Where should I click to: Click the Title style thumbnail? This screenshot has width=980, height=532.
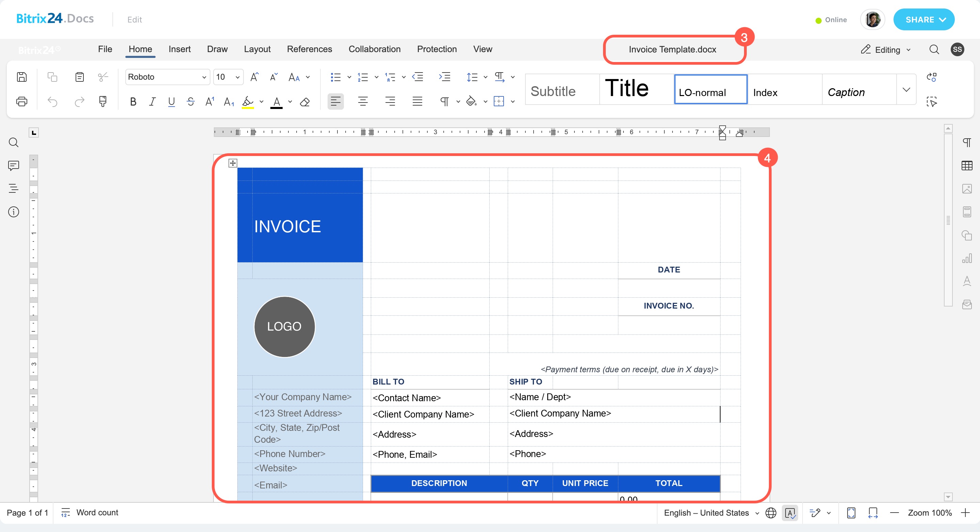pos(636,90)
